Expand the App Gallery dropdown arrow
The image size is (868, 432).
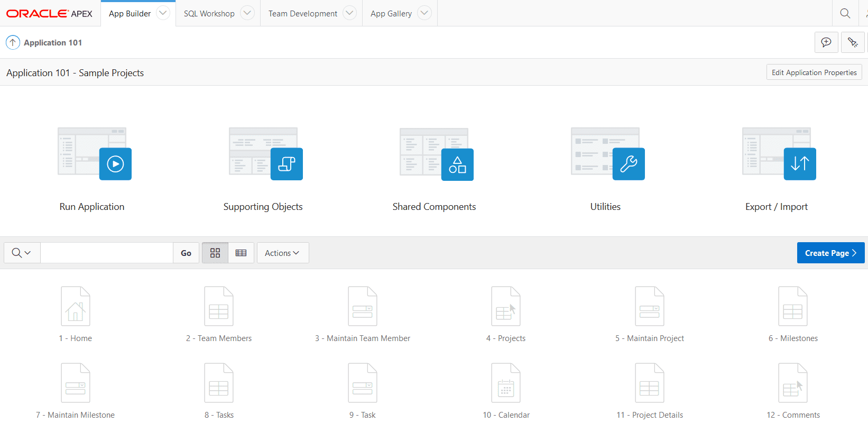point(424,13)
